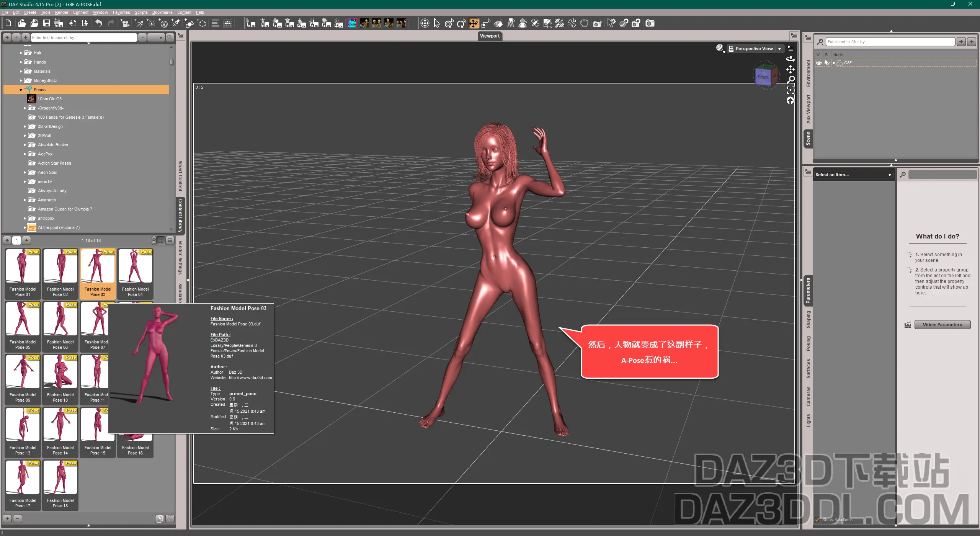Switch content view to icon grid mode

(161, 240)
